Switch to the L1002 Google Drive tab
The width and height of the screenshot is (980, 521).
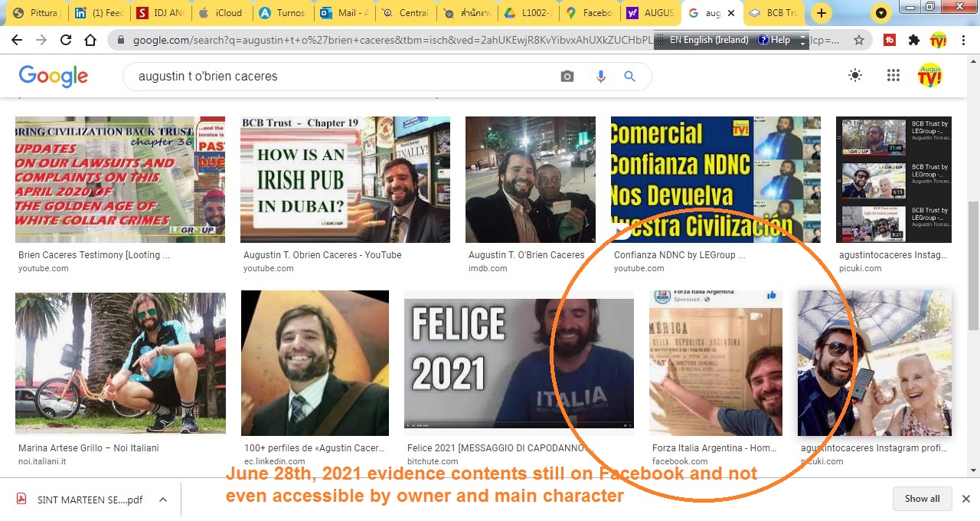(527, 13)
